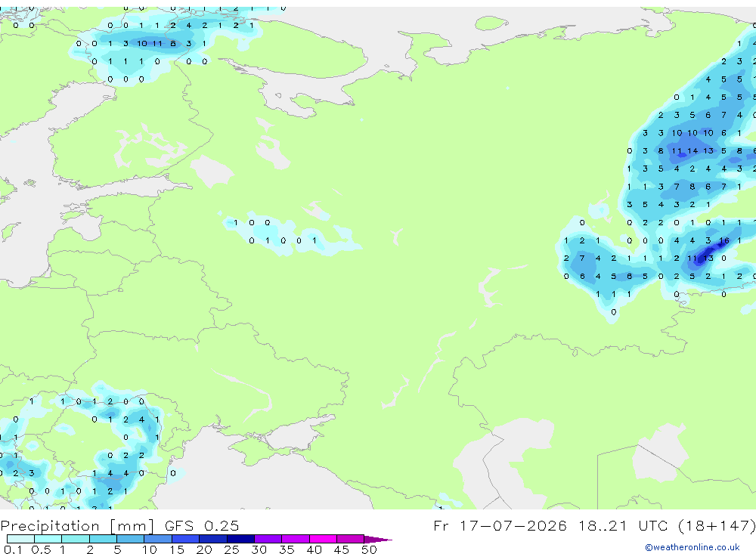Click the '35' legend scale label
The image size is (756, 554).
[287, 549]
